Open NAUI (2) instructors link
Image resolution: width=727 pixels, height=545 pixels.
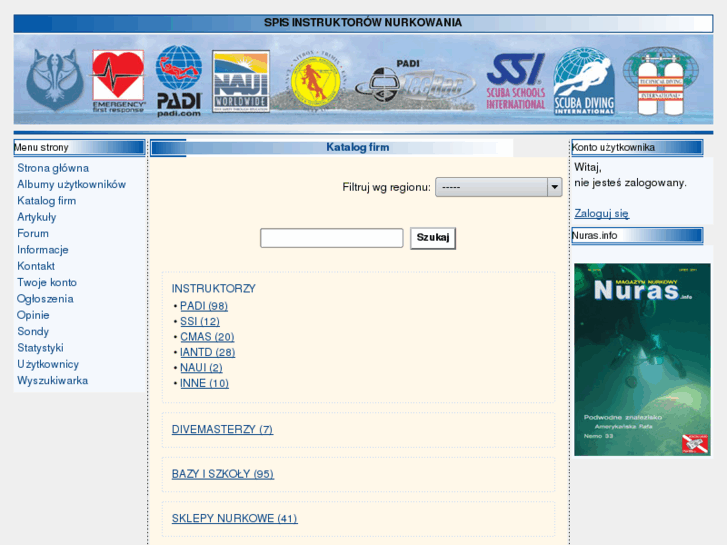(x=201, y=368)
